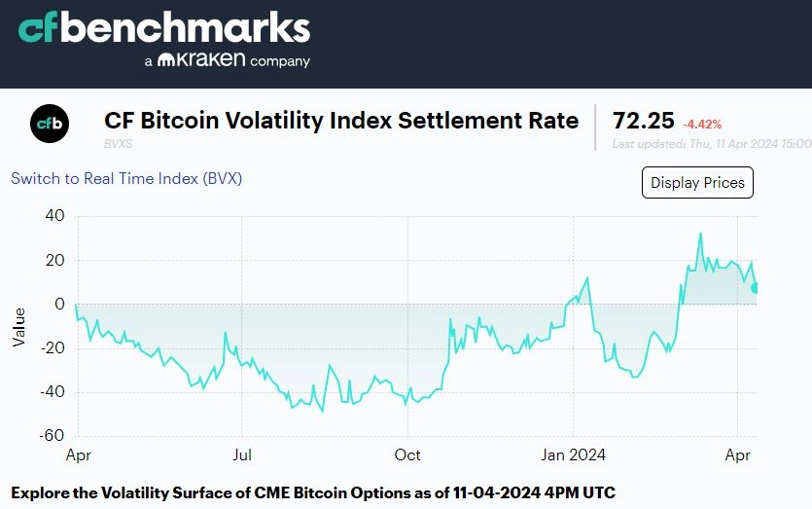Click the CF Bitcoin Volatility Index title
Image resolution: width=812 pixels, height=509 pixels.
pyautogui.click(x=341, y=121)
